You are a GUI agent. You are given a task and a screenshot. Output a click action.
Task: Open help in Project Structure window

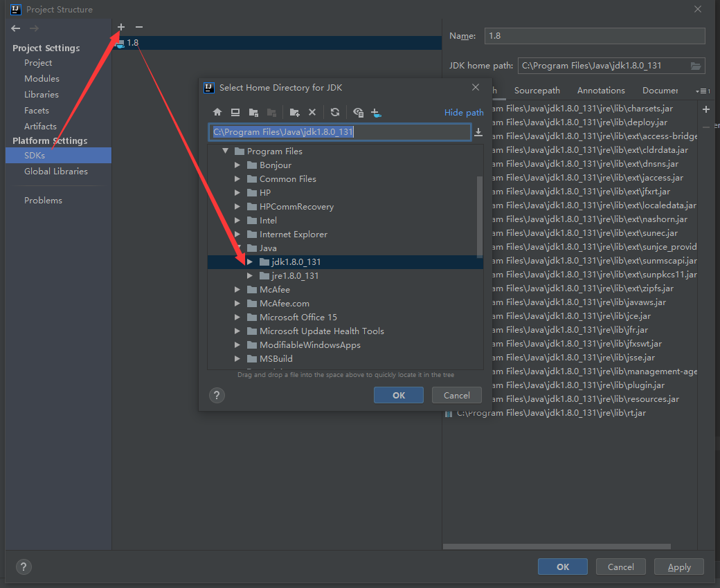tap(24, 567)
